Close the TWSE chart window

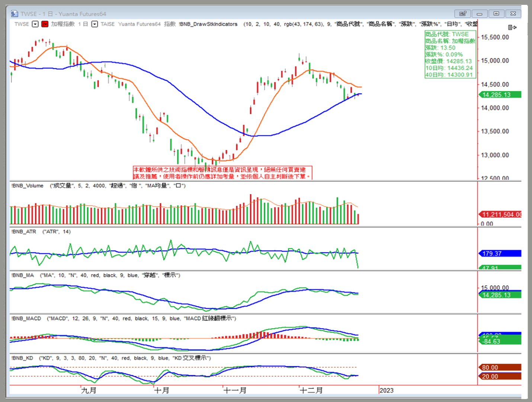tap(513, 13)
